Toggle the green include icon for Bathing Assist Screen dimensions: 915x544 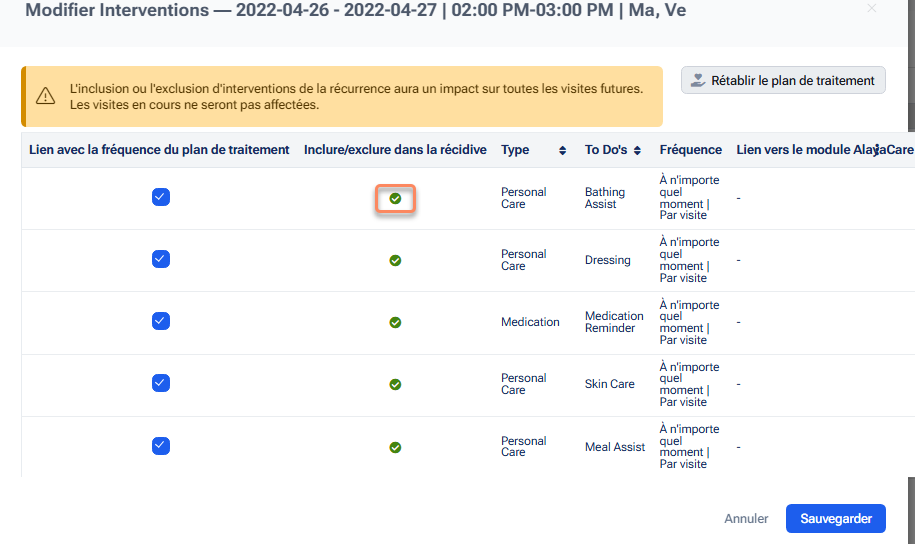pos(395,198)
